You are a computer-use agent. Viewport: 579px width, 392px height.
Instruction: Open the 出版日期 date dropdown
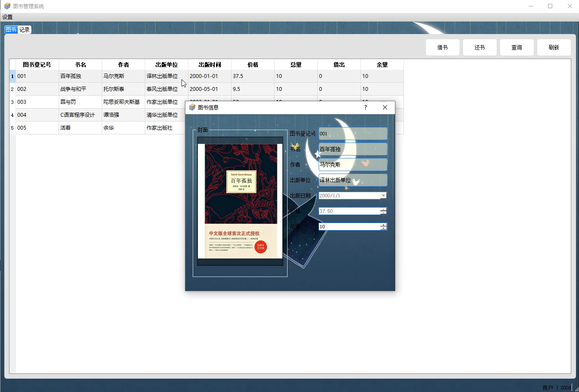click(x=383, y=196)
